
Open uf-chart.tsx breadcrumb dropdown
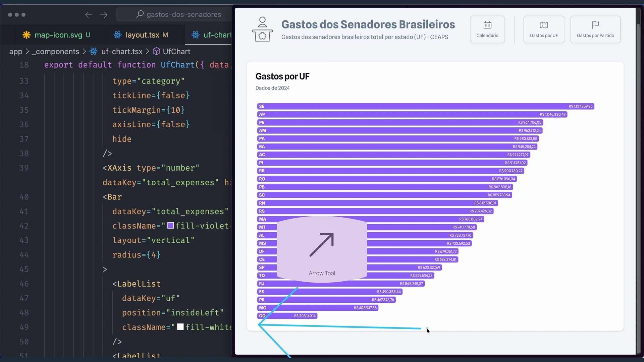pos(122,52)
